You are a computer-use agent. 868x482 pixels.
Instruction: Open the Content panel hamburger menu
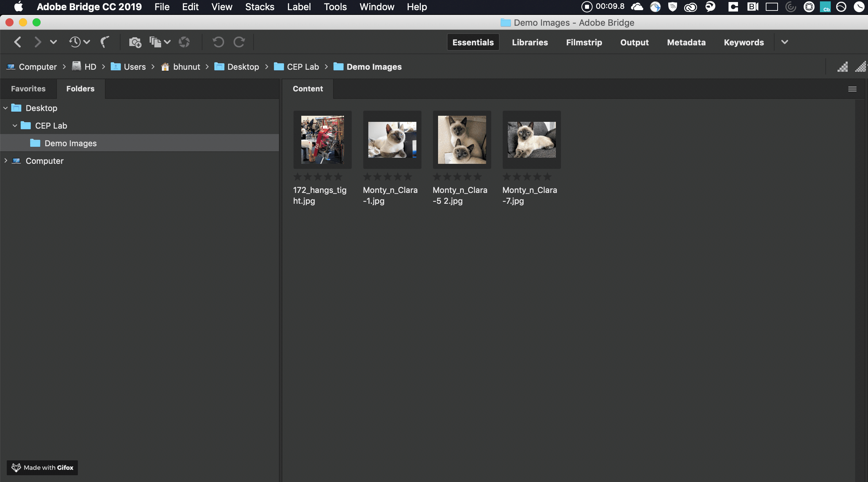pos(852,89)
